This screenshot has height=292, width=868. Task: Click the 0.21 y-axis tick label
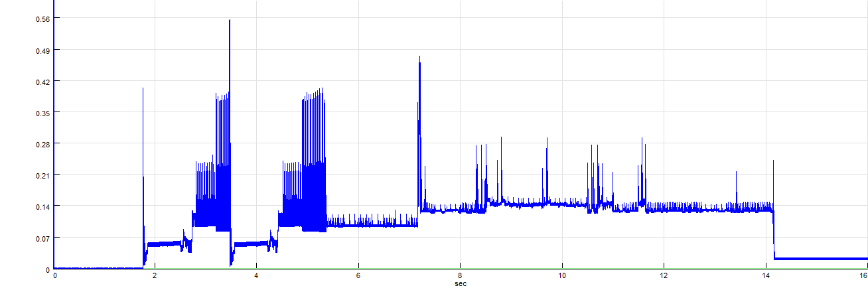click(42, 175)
